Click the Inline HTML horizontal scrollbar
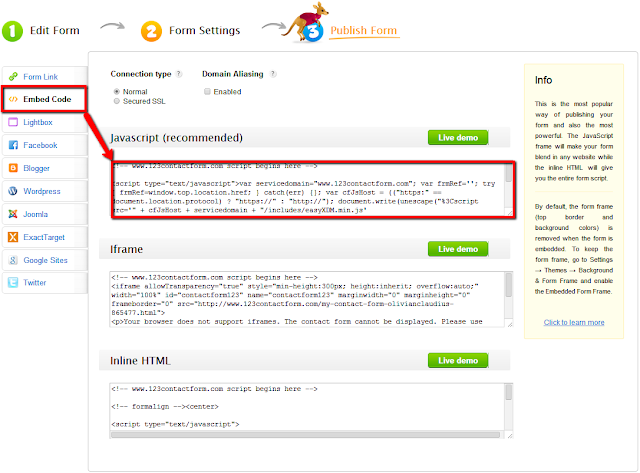This screenshot has height=473, width=640. coord(307,435)
